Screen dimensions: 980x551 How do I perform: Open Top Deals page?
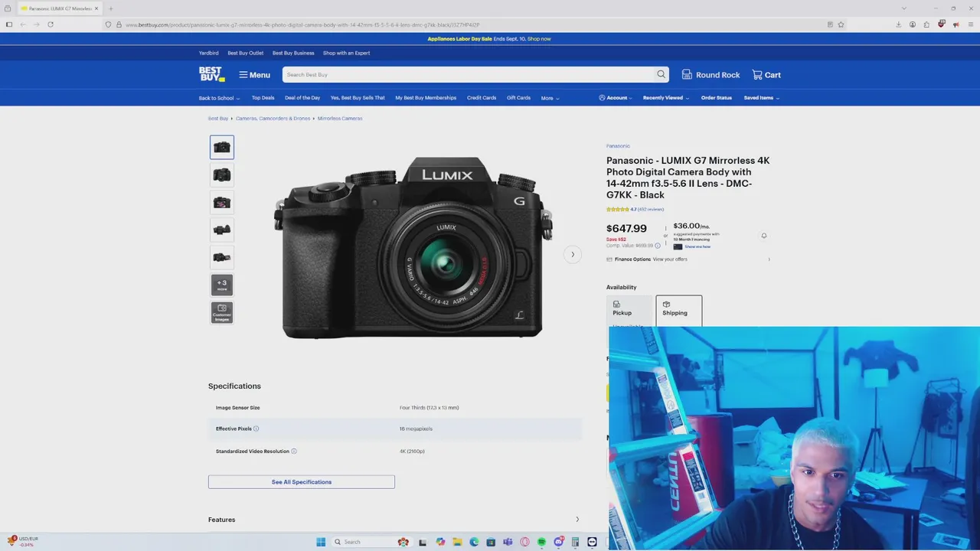coord(263,98)
